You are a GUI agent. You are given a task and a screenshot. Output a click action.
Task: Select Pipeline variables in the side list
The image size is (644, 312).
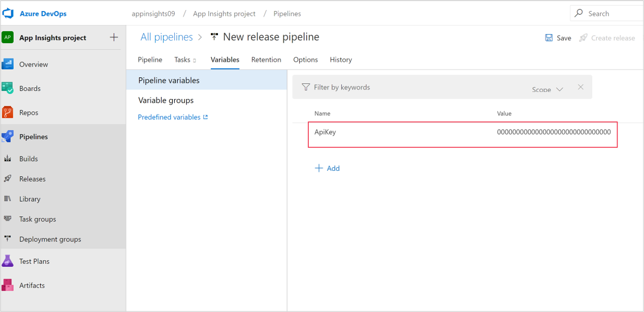pos(207,80)
